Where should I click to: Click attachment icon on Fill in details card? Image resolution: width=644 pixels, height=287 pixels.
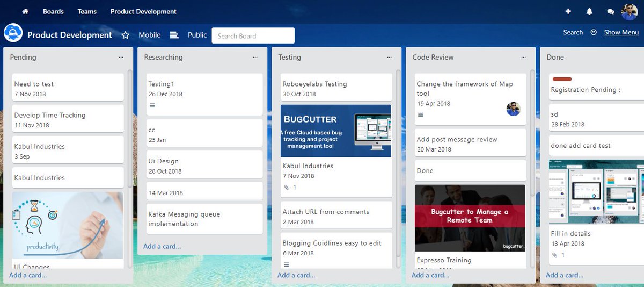pyautogui.click(x=554, y=255)
